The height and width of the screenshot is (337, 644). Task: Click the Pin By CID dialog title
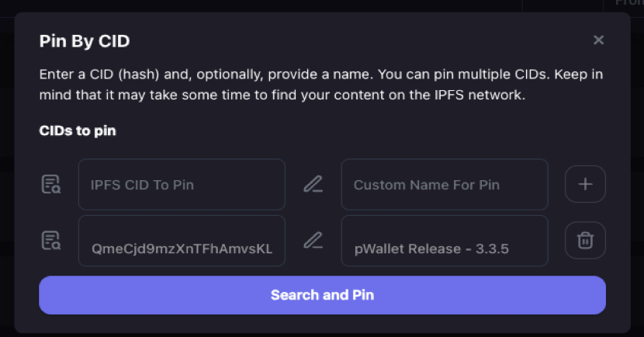(84, 41)
